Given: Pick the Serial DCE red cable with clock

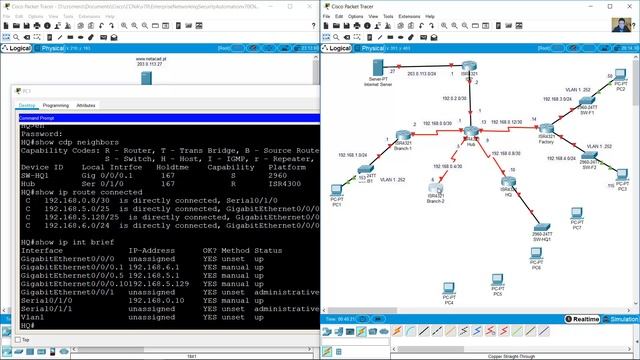Looking at the screenshot, I should point(491,331).
